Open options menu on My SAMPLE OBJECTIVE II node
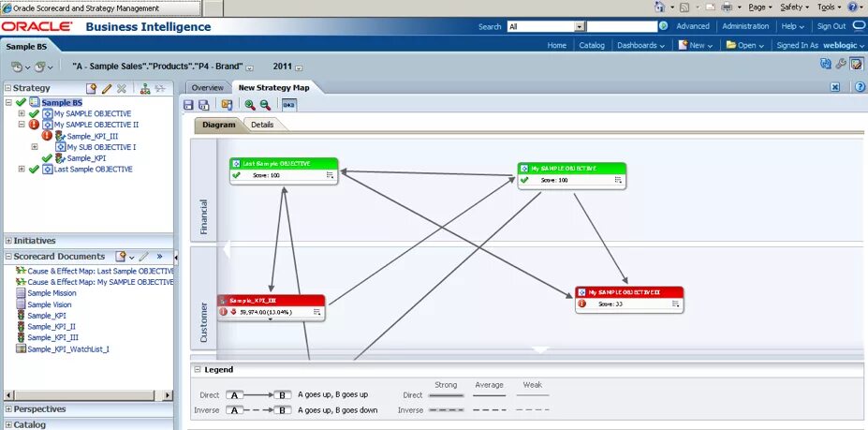This screenshot has width=868, height=430. [x=675, y=304]
